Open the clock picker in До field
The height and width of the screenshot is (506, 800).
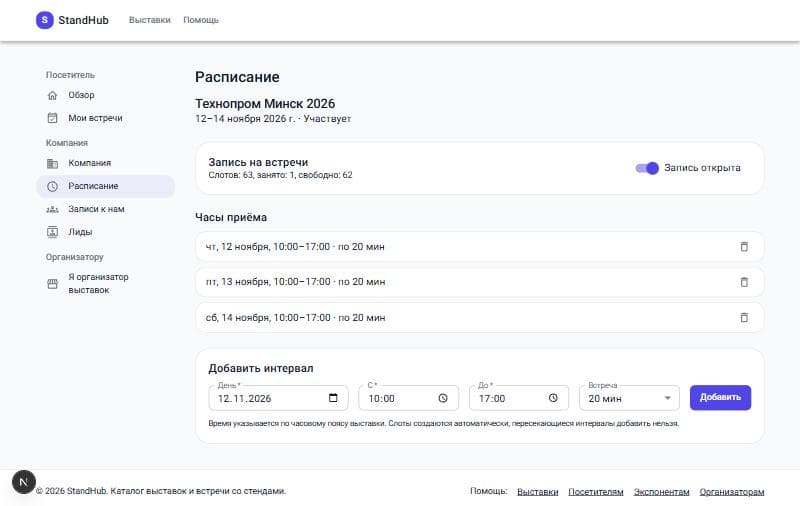(553, 398)
